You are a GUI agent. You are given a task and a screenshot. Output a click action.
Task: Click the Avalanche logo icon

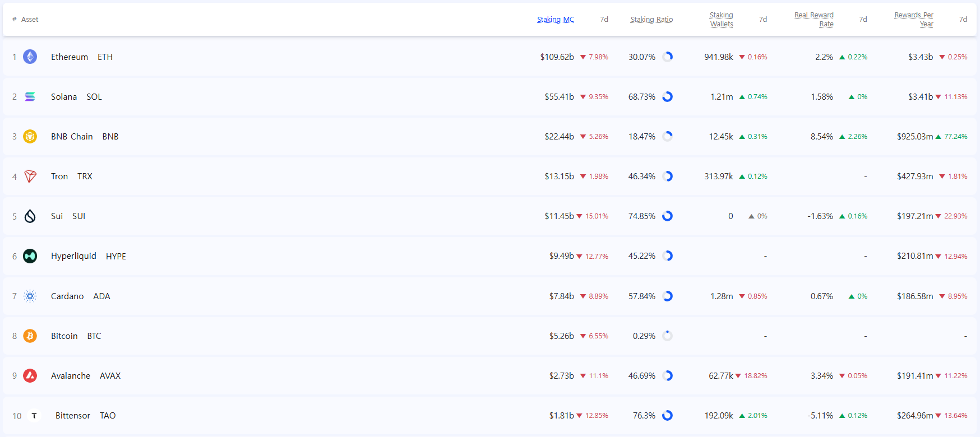point(30,375)
